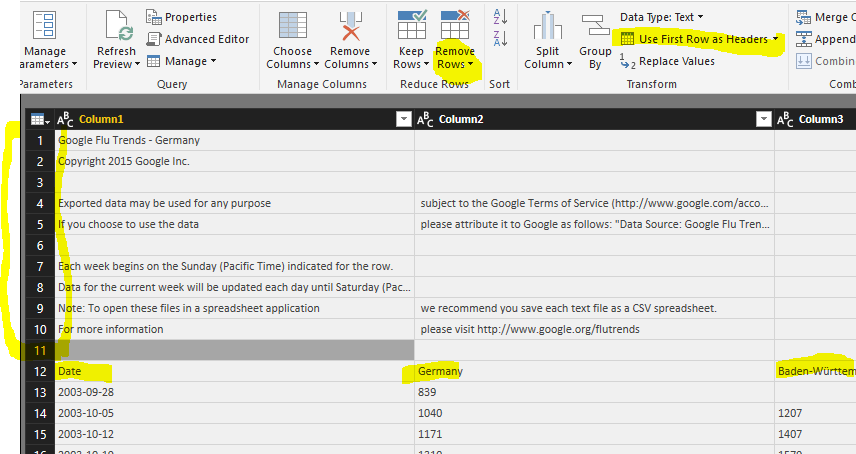The image size is (856, 454).
Task: Click the Refresh Preview icon
Action: tap(120, 25)
